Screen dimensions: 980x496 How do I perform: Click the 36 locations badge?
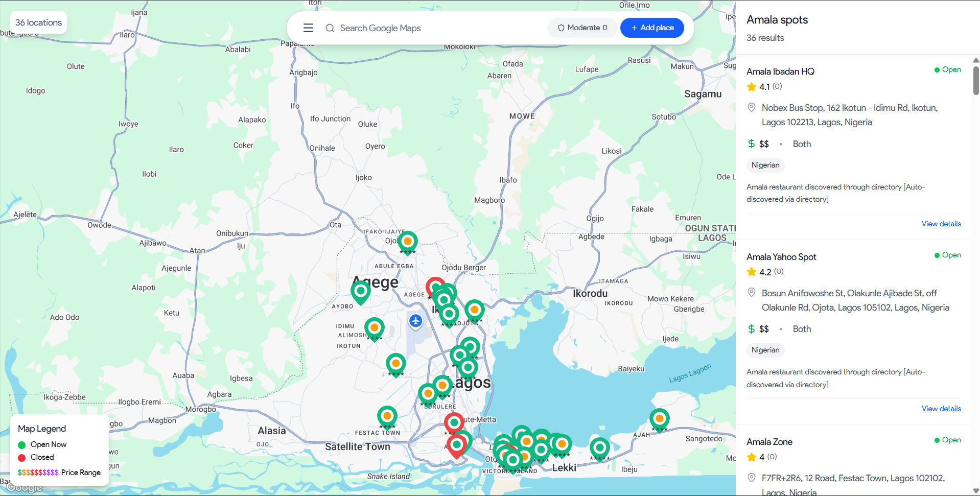coord(38,22)
